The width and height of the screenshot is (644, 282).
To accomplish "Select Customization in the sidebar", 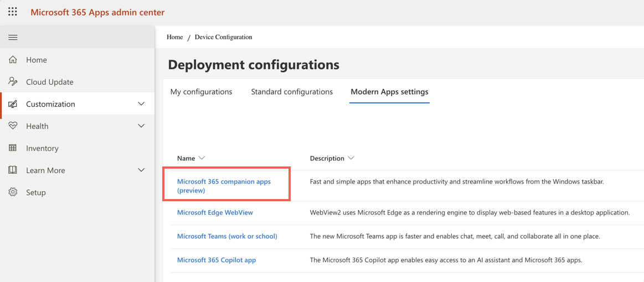I will 50,104.
